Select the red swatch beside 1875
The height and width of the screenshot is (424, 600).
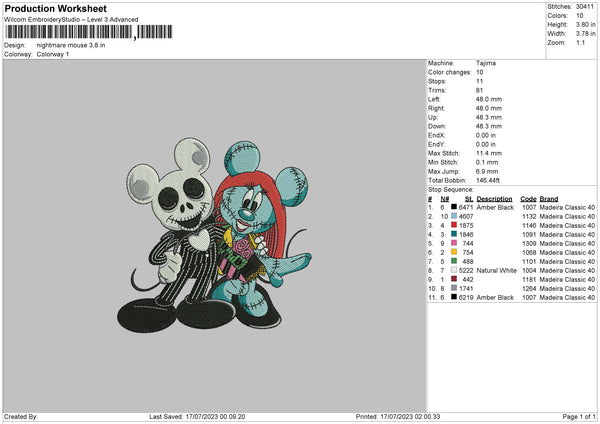[454, 225]
